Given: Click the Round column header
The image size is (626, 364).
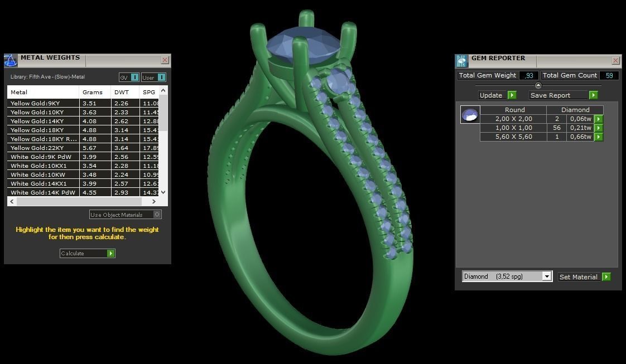Looking at the screenshot, I should [x=514, y=110].
